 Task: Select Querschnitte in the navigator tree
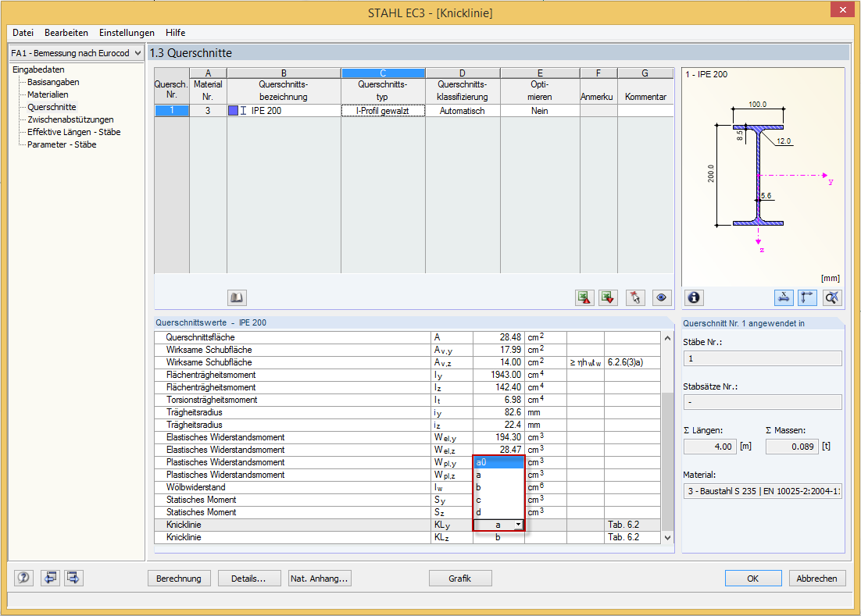coord(52,107)
